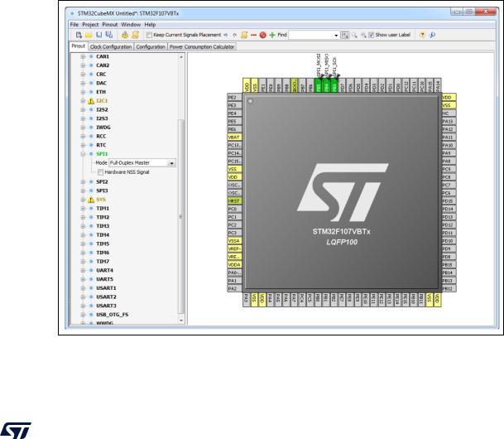The width and height of the screenshot is (504, 439).
Task: Switch to the Configuration tab
Action: (x=151, y=47)
